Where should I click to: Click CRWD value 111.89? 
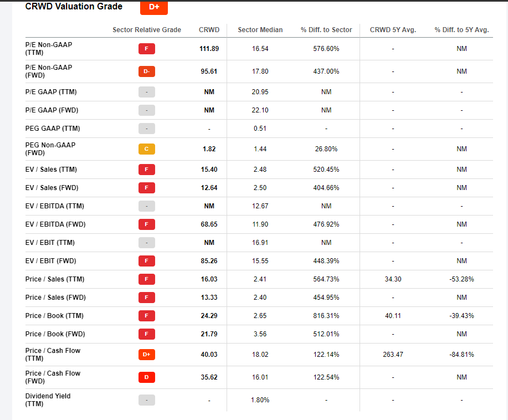click(209, 49)
